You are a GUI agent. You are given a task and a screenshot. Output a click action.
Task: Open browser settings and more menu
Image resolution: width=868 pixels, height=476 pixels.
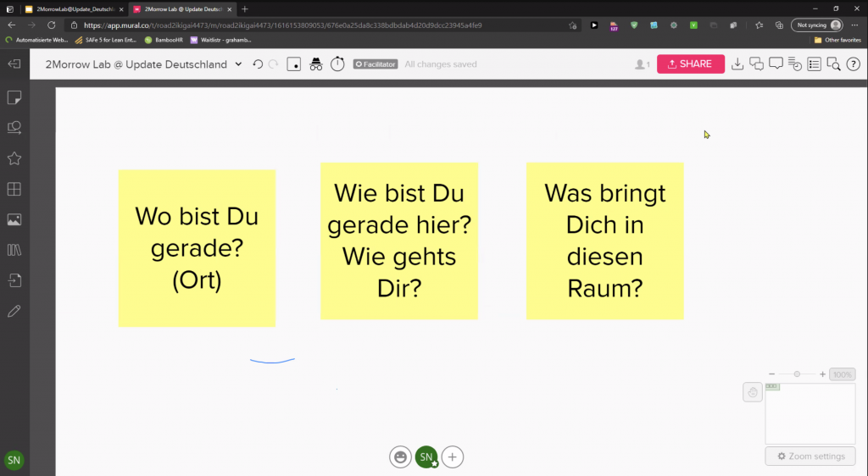pyautogui.click(x=854, y=25)
